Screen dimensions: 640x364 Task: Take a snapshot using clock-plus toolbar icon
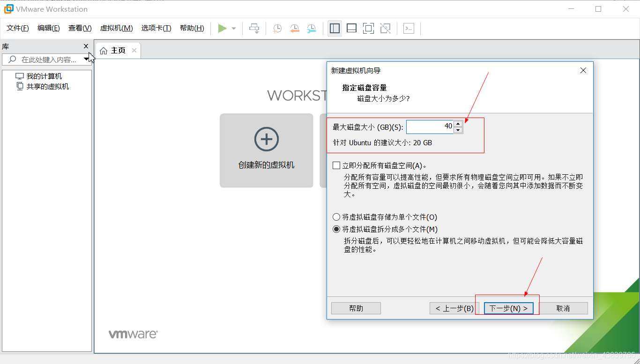coord(277,28)
